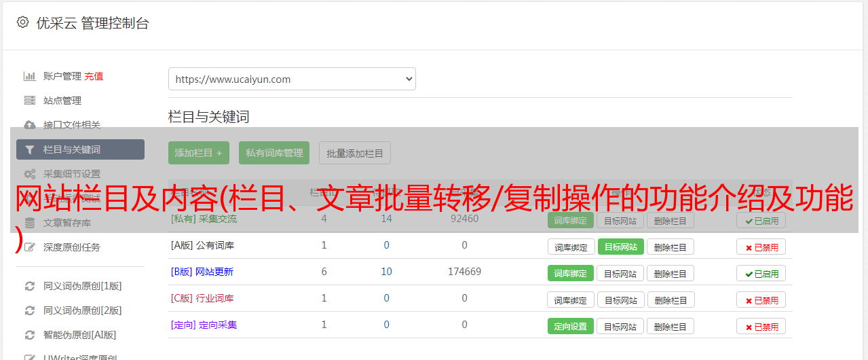Open 文章暂存库 from the sidebar
Viewport: 868px width, 360px height.
[67, 223]
